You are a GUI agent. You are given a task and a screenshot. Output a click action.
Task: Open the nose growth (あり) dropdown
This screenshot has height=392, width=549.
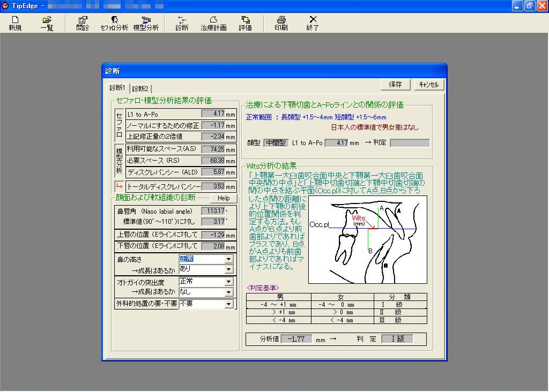click(229, 269)
